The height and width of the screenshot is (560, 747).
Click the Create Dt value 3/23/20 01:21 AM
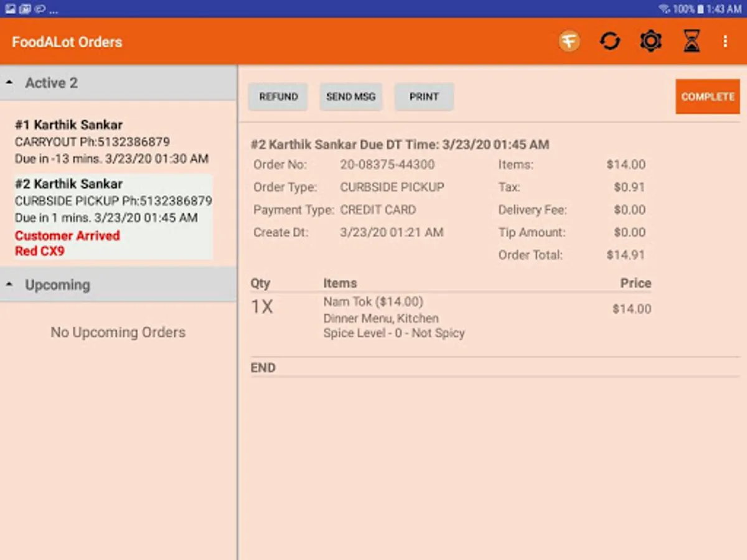click(392, 232)
